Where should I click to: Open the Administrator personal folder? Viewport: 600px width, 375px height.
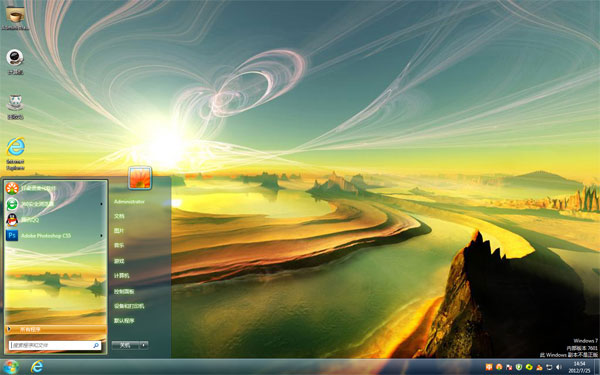[129, 201]
